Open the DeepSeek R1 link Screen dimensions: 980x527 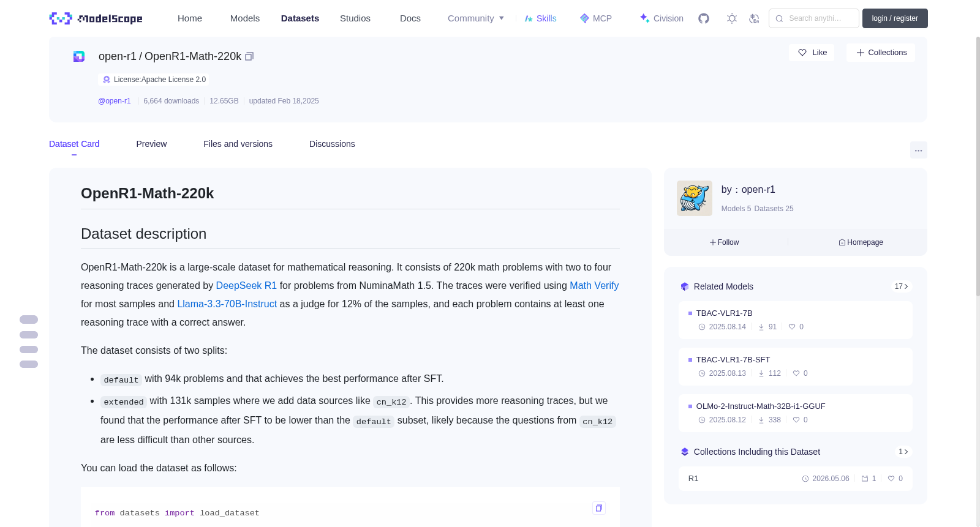point(246,285)
